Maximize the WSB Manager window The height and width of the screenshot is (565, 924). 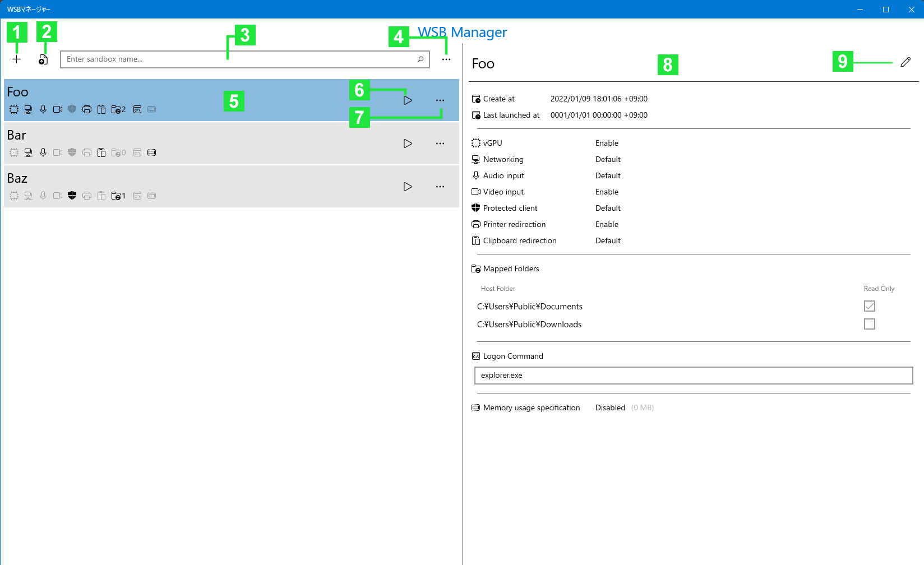click(886, 9)
